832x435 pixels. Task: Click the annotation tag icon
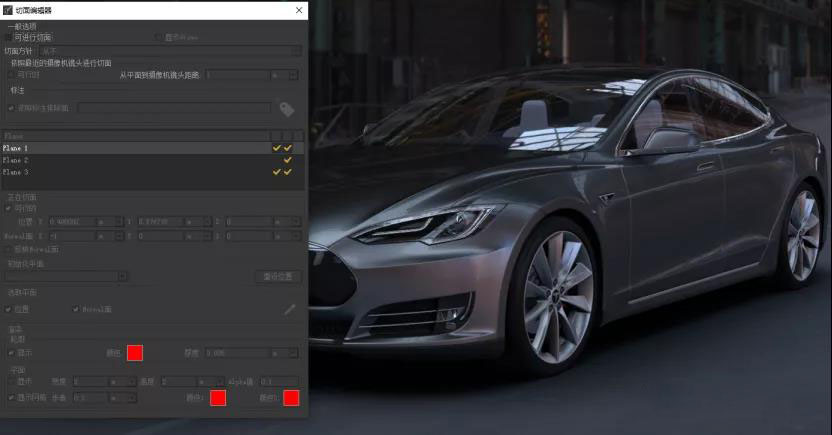pyautogui.click(x=286, y=109)
